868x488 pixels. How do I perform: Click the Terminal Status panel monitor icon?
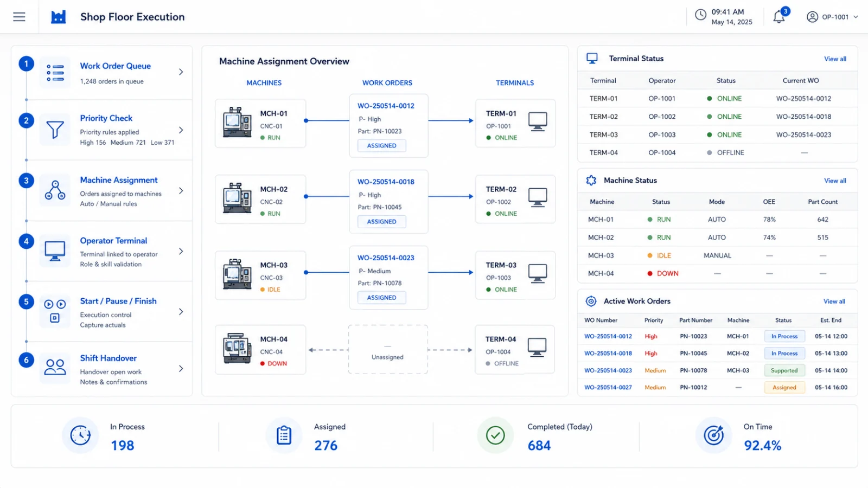coord(592,58)
